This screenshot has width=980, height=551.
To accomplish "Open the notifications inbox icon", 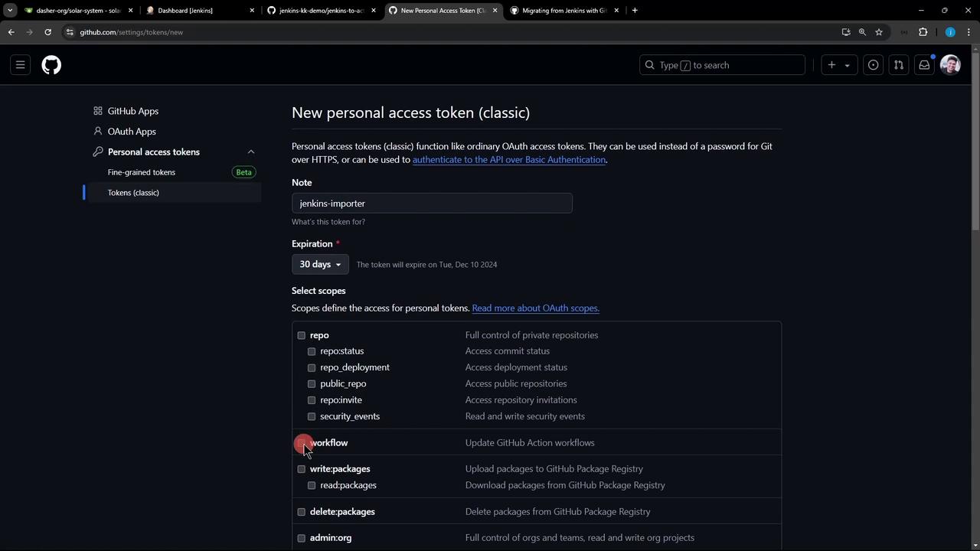I will pos(924,65).
